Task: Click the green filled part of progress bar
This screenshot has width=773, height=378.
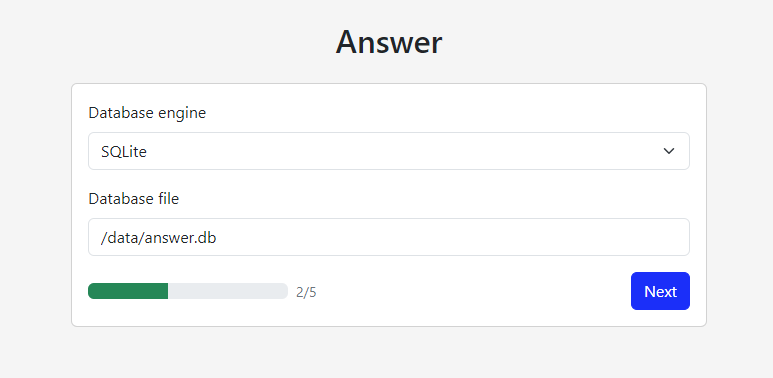Action: pos(128,291)
